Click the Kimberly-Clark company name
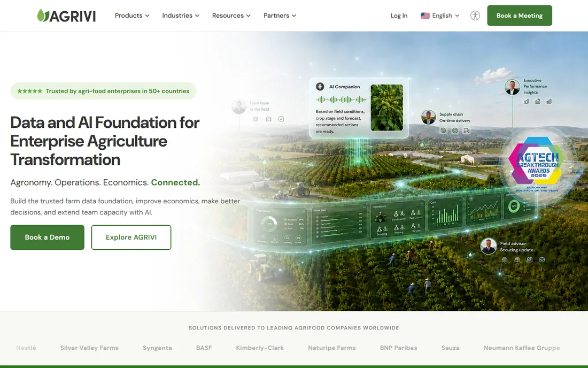588x368 pixels. coord(260,348)
